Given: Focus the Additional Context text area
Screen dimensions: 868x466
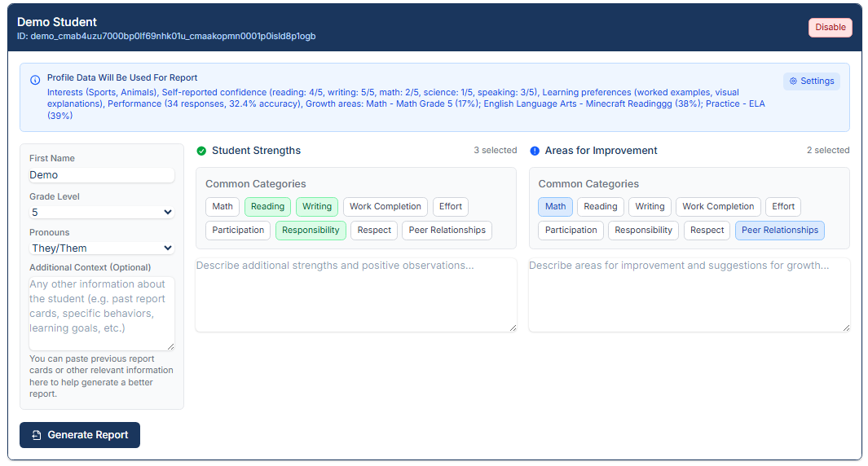Looking at the screenshot, I should [x=102, y=314].
